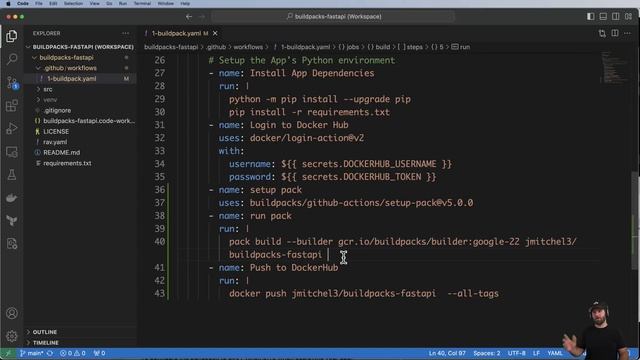Open the Explorer view in activity bar

click(x=12, y=36)
